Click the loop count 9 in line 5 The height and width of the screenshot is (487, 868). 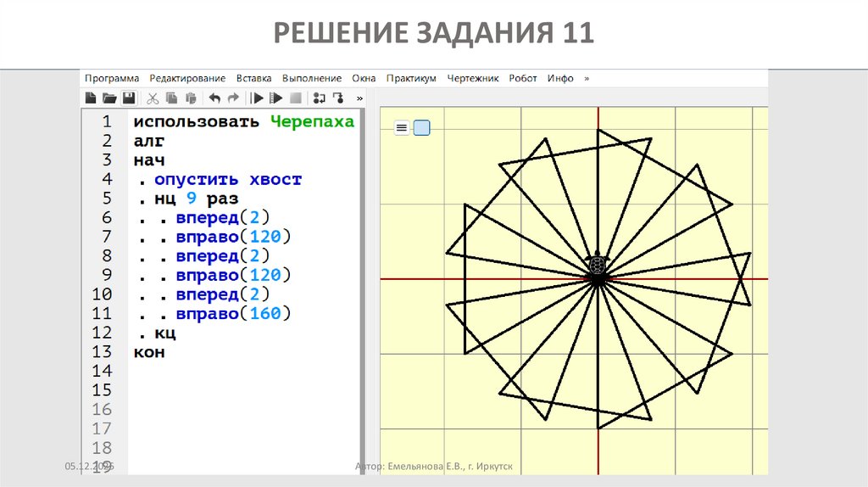point(192,199)
